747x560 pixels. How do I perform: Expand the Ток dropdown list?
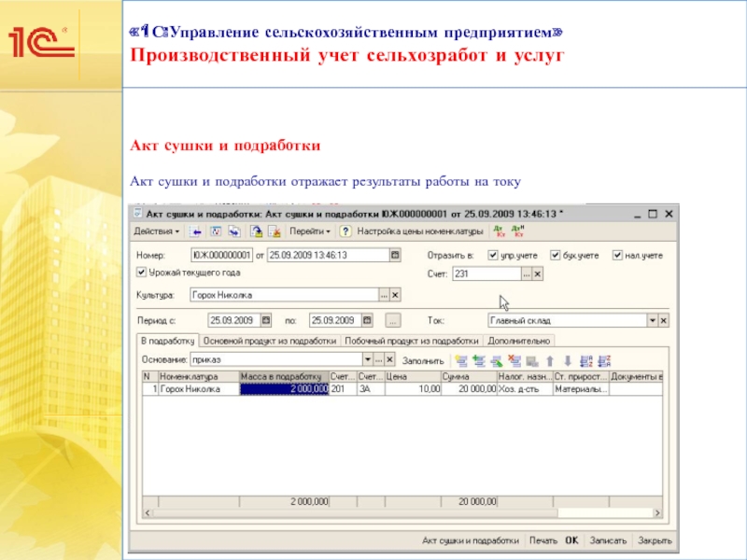tap(651, 320)
